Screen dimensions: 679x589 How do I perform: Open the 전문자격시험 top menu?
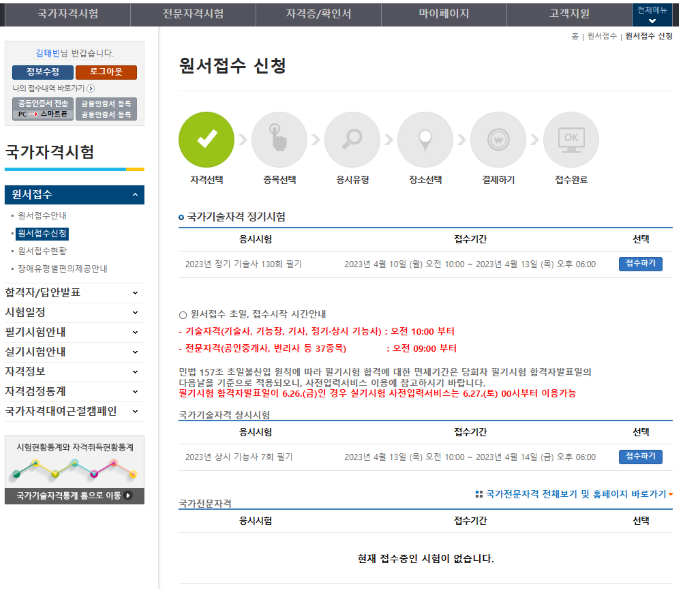click(193, 14)
